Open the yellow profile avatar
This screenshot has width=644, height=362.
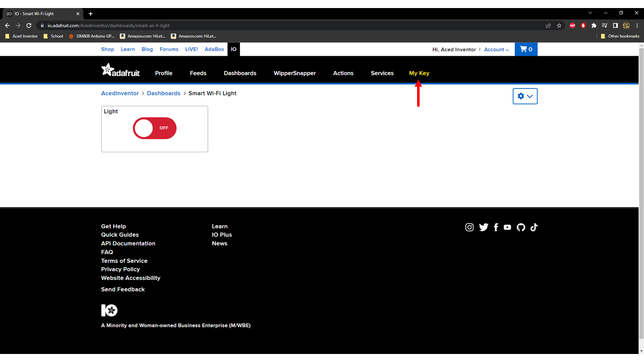coord(626,26)
